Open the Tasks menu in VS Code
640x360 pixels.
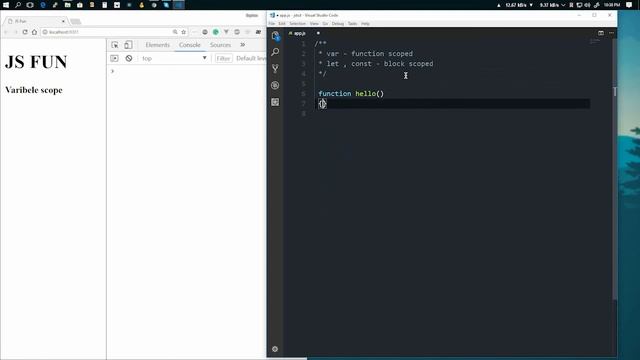click(352, 24)
